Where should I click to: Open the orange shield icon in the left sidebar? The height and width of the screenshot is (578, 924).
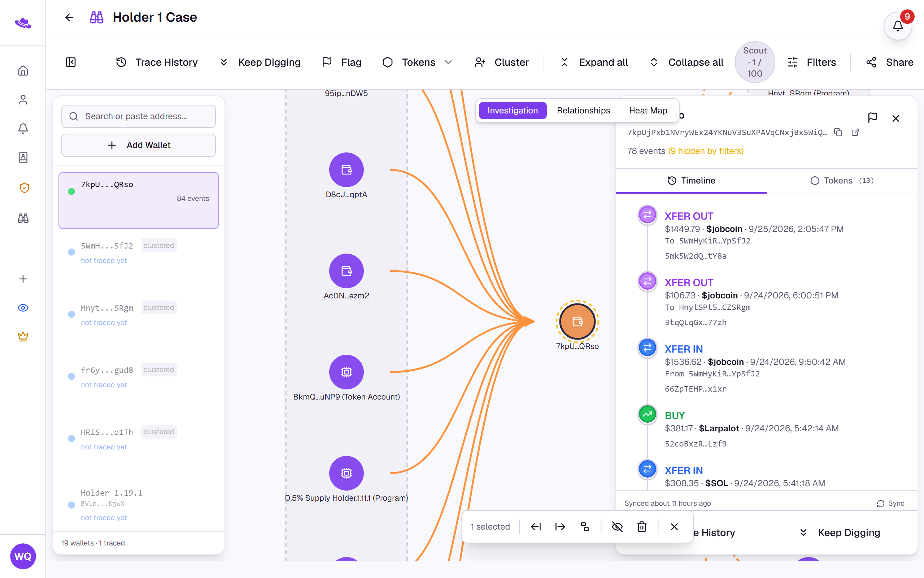click(x=25, y=188)
